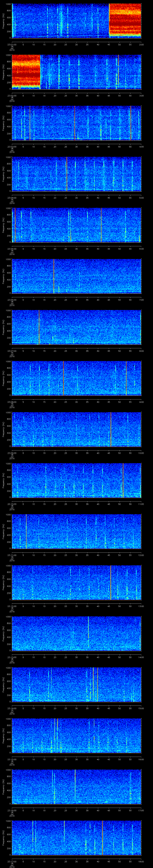Viewport: 153px width, 868px height.
Task: Click the 4:00 end time label
Action: [141, 147]
